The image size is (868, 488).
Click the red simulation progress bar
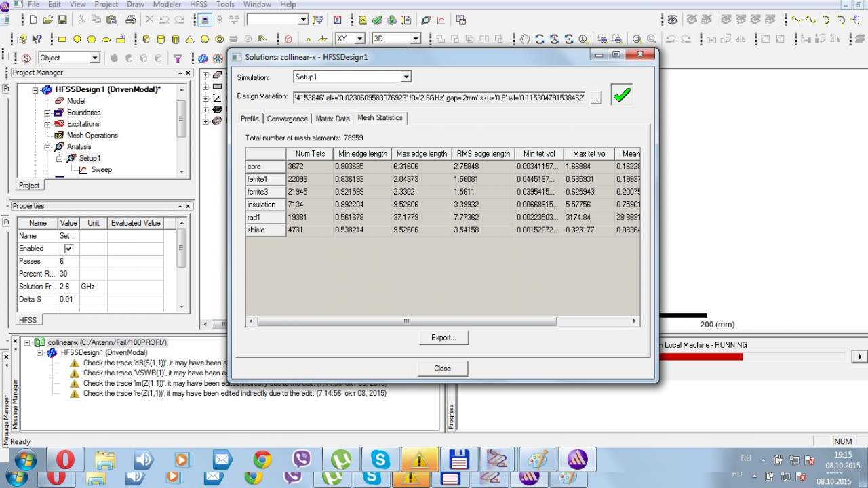tap(700, 357)
